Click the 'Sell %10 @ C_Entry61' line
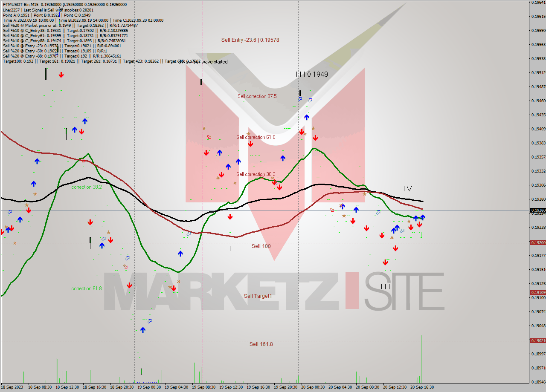Image resolution: width=546 pixels, height=392 pixels. click(65, 35)
